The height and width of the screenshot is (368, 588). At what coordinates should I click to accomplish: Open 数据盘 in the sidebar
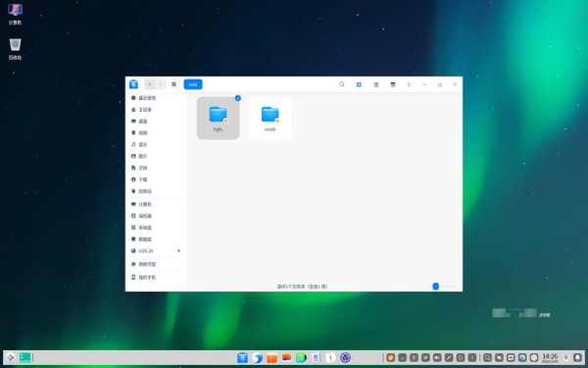coord(157,239)
